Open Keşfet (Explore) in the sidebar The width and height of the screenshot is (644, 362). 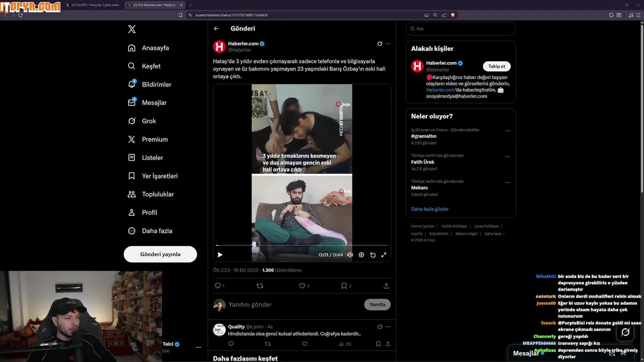(144, 66)
